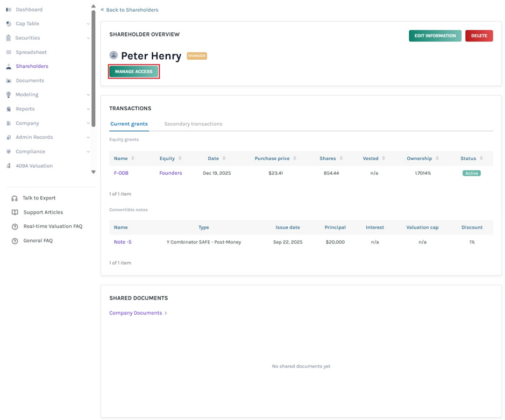Expand the Reports menu chevron
The width and height of the screenshot is (505, 420).
(88, 109)
